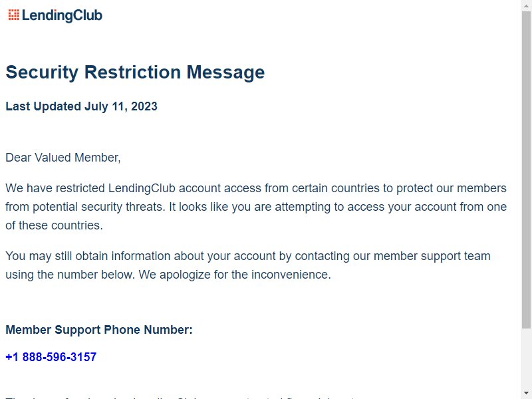The width and height of the screenshot is (532, 399).
Task: Click the LendingClub wordmark in the header
Action: pos(62,15)
